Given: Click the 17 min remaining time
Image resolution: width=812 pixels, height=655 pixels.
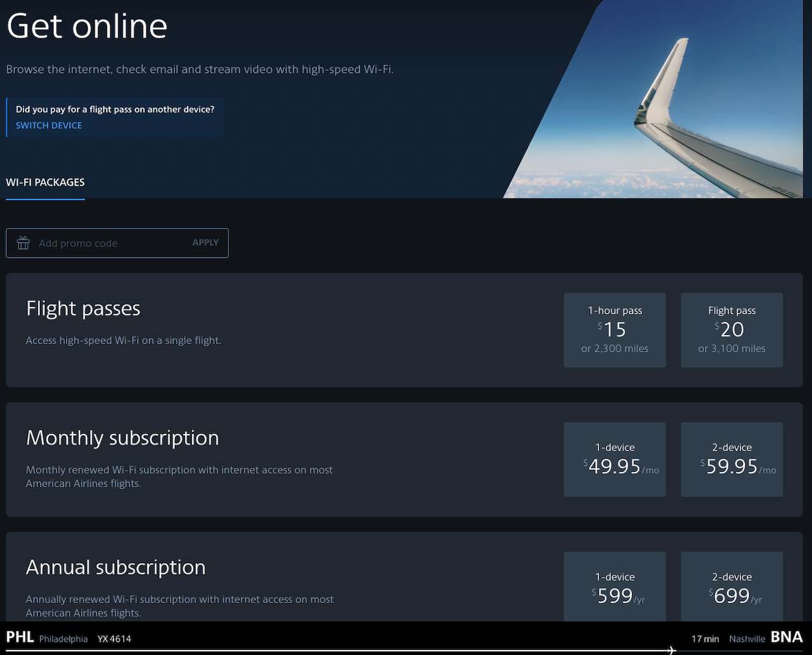Looking at the screenshot, I should pos(705,639).
